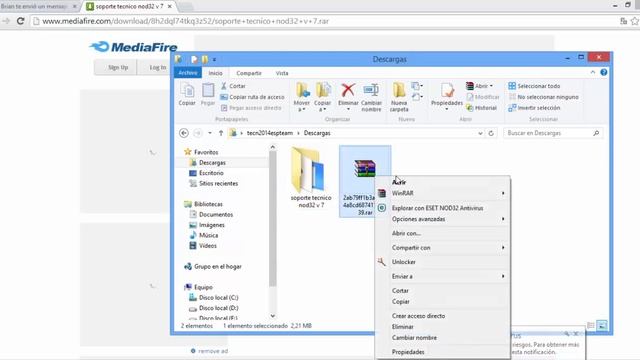
Task: Open the recent locations dropdown
Action: pos(210,133)
